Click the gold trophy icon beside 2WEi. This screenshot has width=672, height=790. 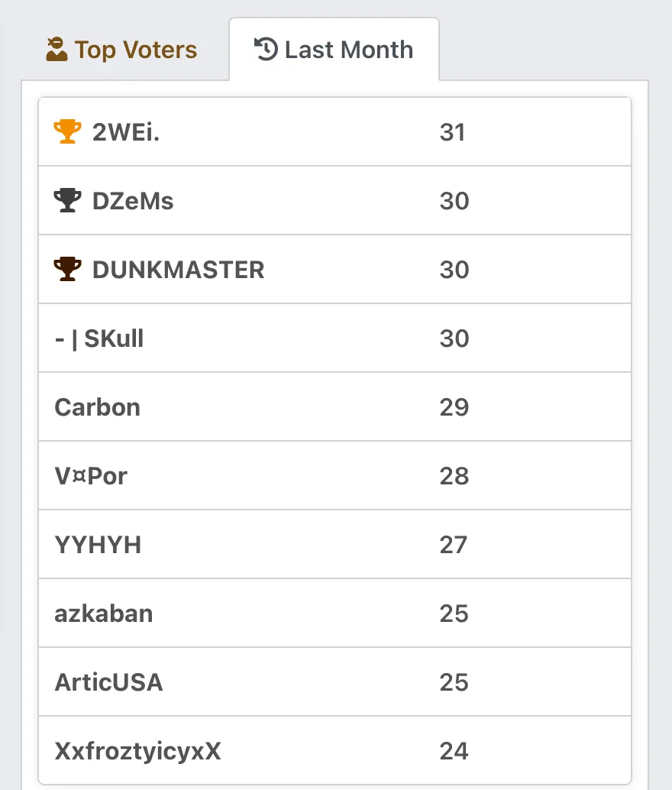click(67, 131)
